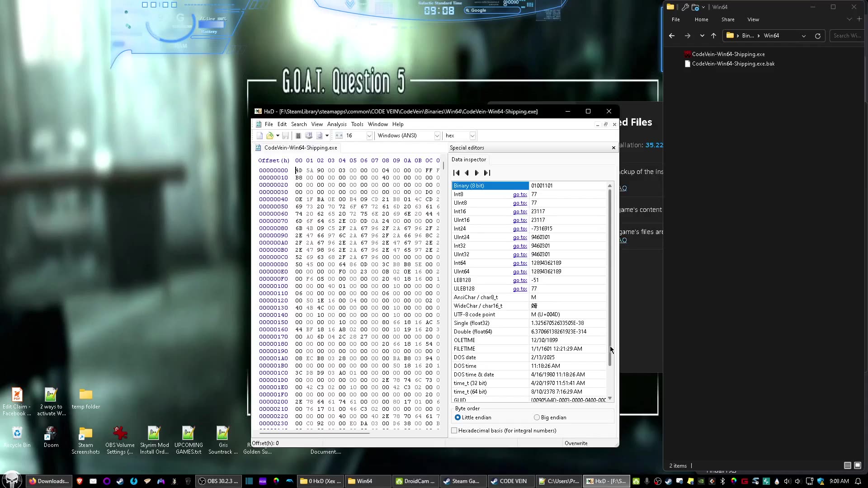Open the Windows (ANSI) charset dropdown
The image size is (868, 488).
point(437,136)
